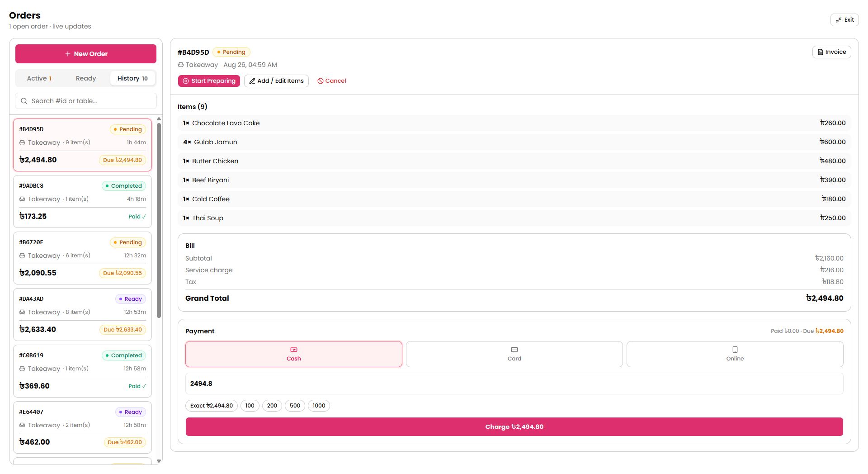The height and width of the screenshot is (474, 868).
Task: Click the Cancel prohibition icon
Action: pos(321,81)
